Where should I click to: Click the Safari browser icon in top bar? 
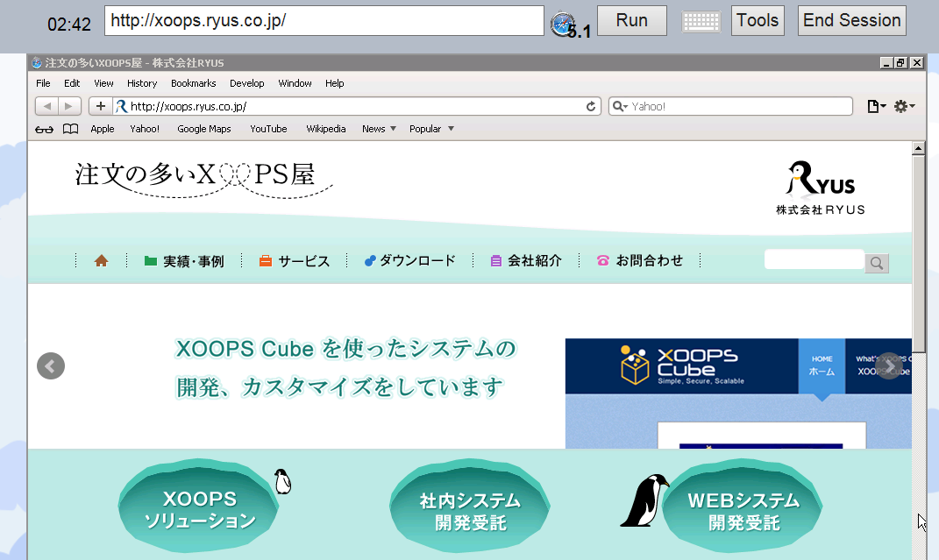[x=563, y=24]
